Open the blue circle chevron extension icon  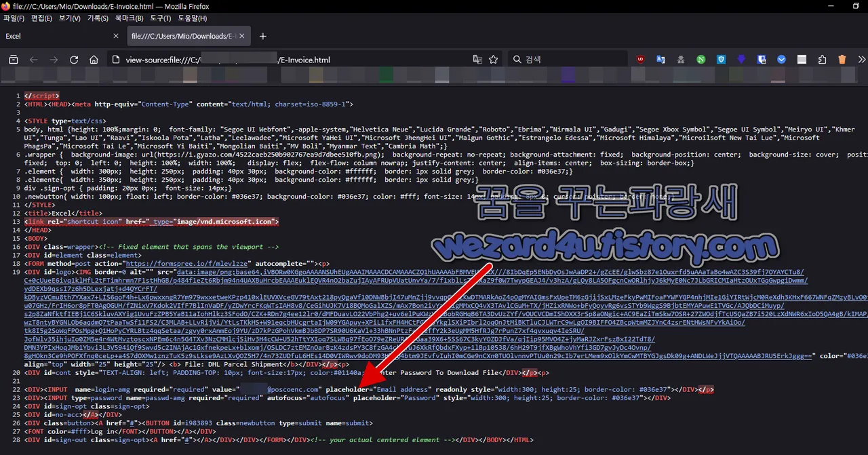coord(781,60)
